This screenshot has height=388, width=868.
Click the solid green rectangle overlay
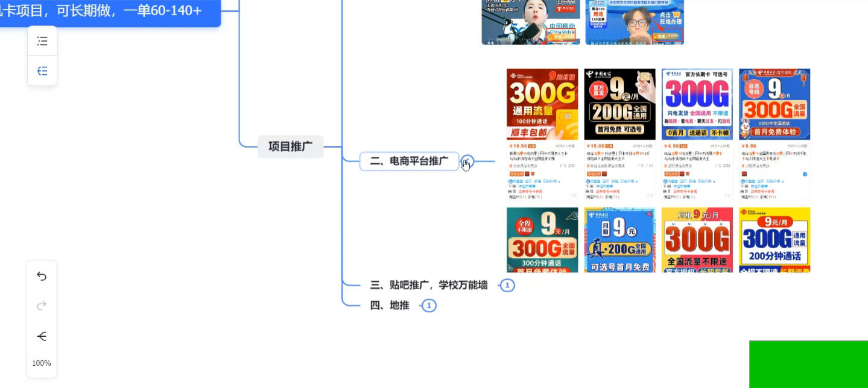(x=808, y=364)
